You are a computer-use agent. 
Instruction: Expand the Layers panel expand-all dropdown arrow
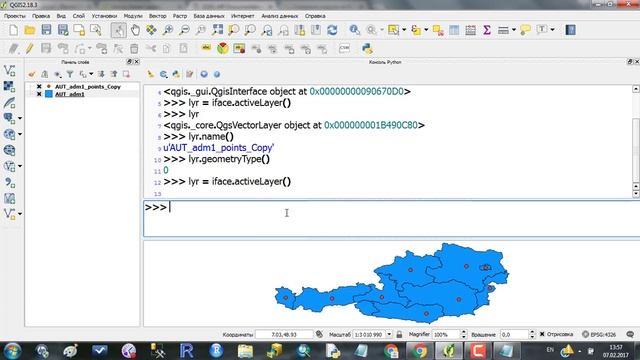(x=91, y=74)
